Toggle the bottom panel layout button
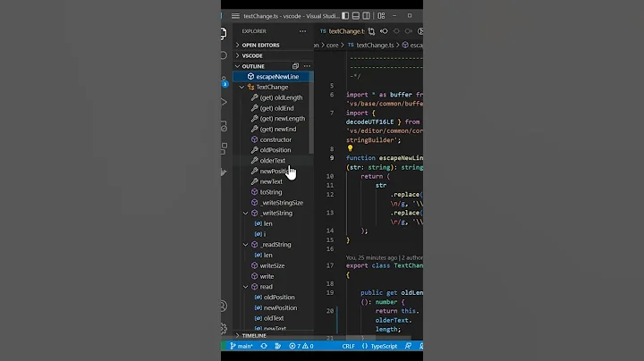644x361 pixels. coord(356,15)
